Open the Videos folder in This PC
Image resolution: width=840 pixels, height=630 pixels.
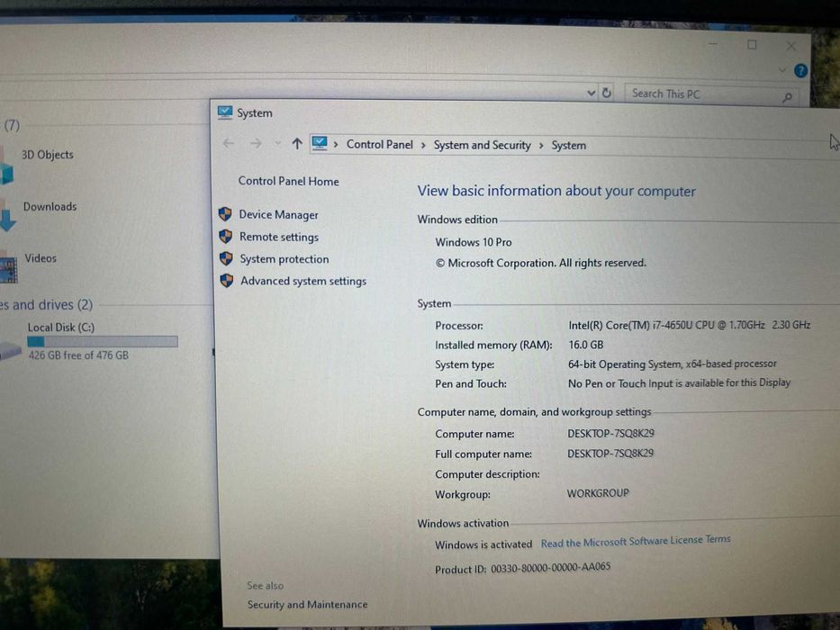(x=41, y=257)
